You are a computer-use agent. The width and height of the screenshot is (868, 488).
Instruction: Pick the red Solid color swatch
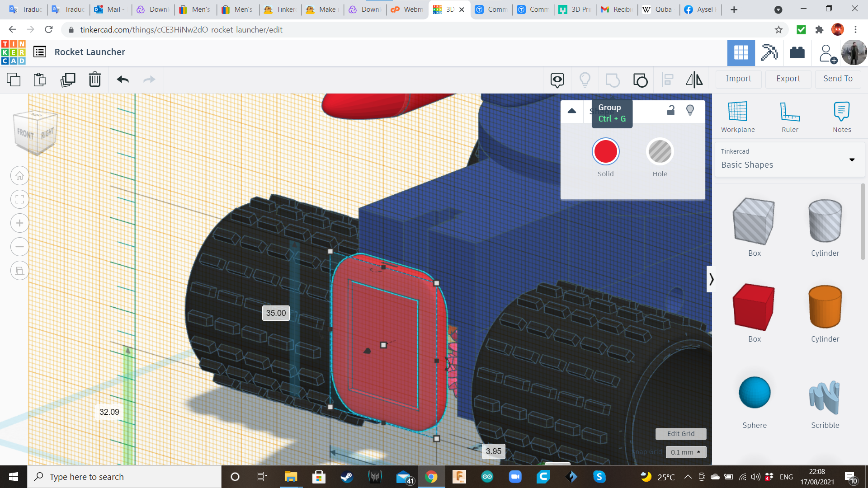[x=605, y=152]
